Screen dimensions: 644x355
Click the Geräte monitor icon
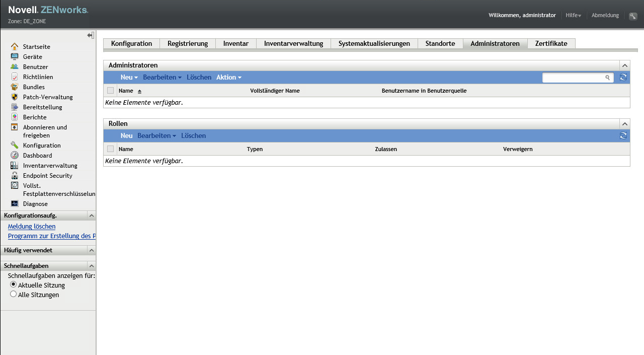click(x=15, y=56)
